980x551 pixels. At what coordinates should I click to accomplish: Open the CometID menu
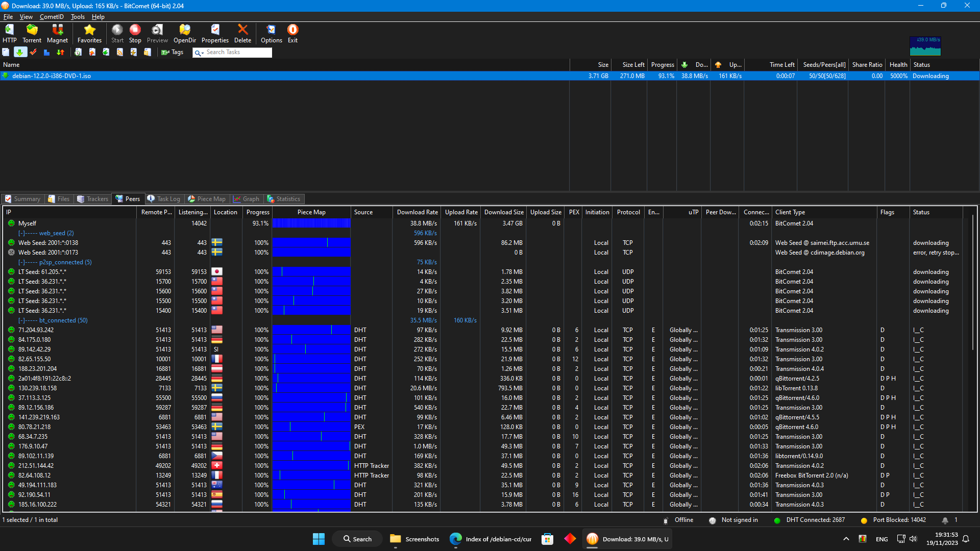point(52,17)
